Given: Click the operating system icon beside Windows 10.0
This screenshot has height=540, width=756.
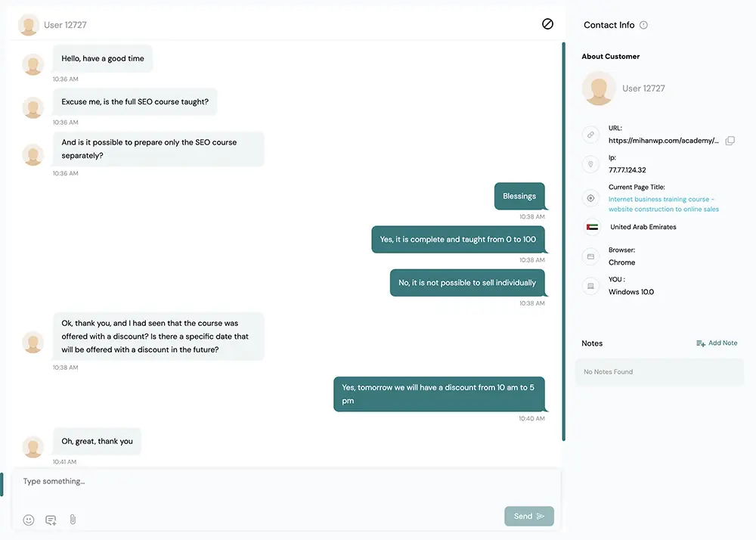Looking at the screenshot, I should coord(590,286).
